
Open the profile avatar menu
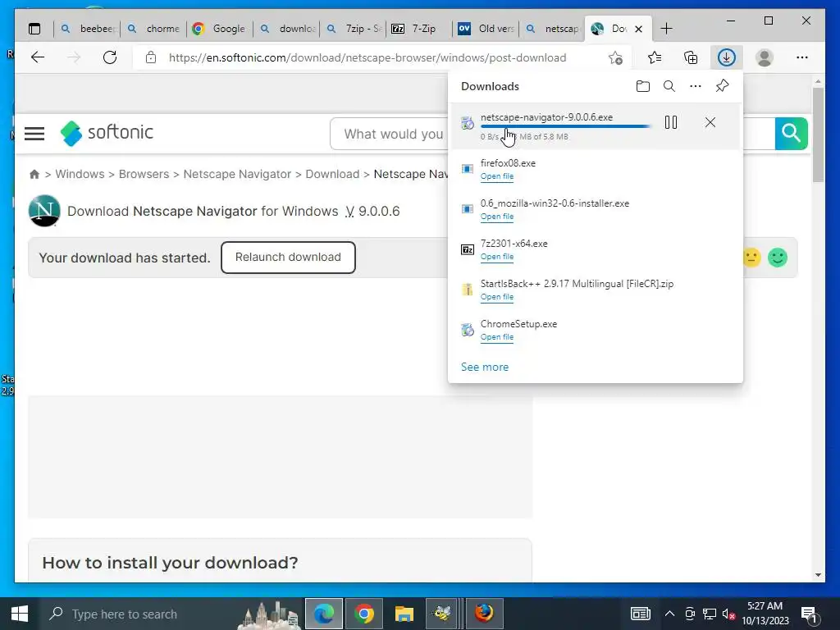coord(765,57)
